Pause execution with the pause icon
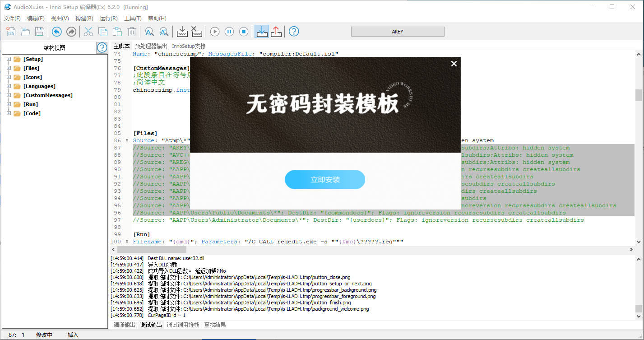The width and height of the screenshot is (644, 340). 229,32
